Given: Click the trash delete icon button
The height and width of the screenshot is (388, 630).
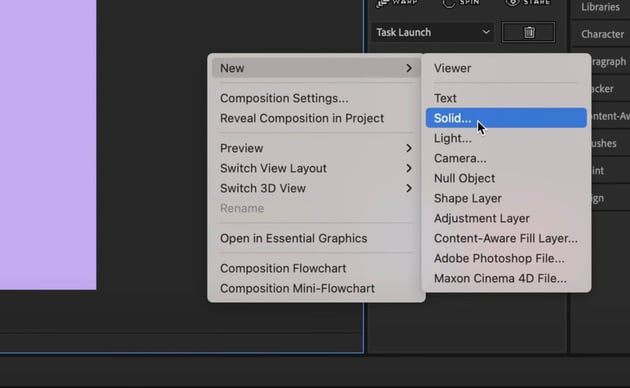Looking at the screenshot, I should [529, 32].
